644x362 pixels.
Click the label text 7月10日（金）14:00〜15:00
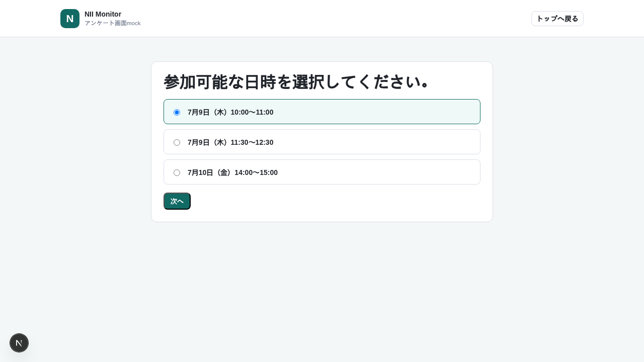232,172
